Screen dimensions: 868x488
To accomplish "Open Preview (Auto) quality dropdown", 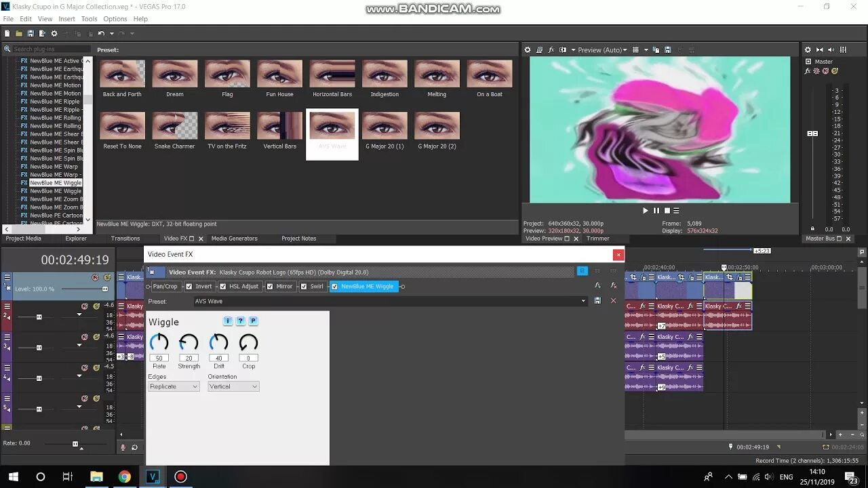I will click(x=602, y=49).
